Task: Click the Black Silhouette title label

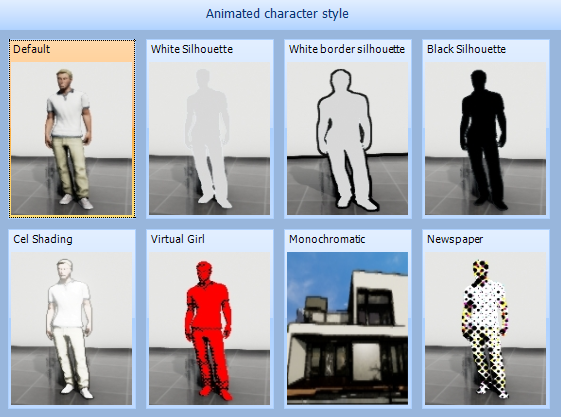Action: pyautogui.click(x=466, y=49)
